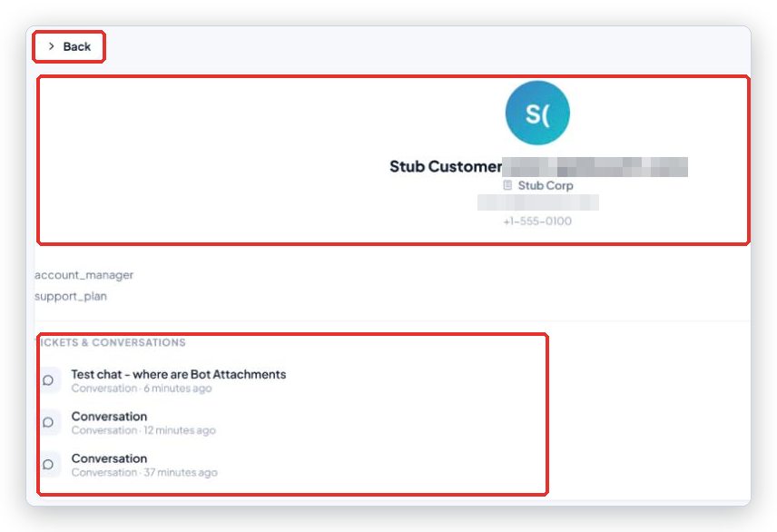The width and height of the screenshot is (777, 532).
Task: Click the Stub Corp company label
Action: 546,185
